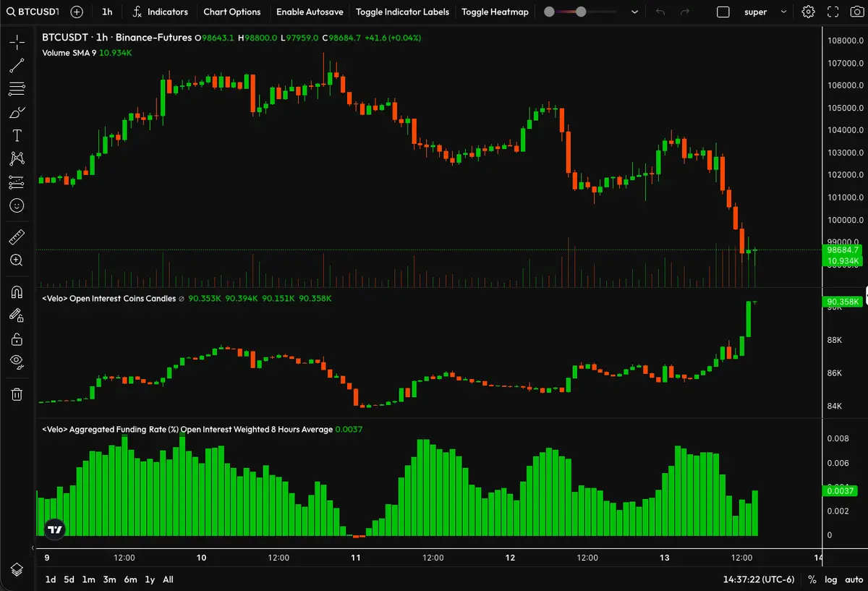Select the All date range
This screenshot has height=591, width=868.
pos(168,579)
